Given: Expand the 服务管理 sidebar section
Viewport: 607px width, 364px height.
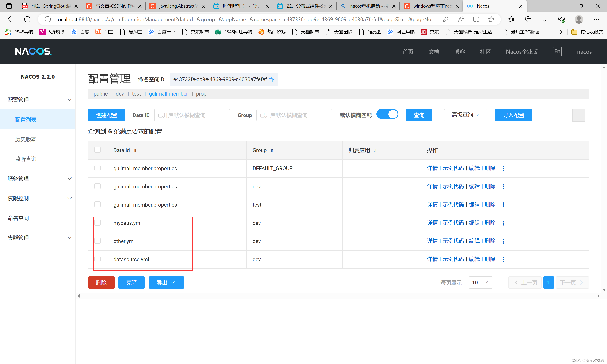Looking at the screenshot, I should 38,179.
